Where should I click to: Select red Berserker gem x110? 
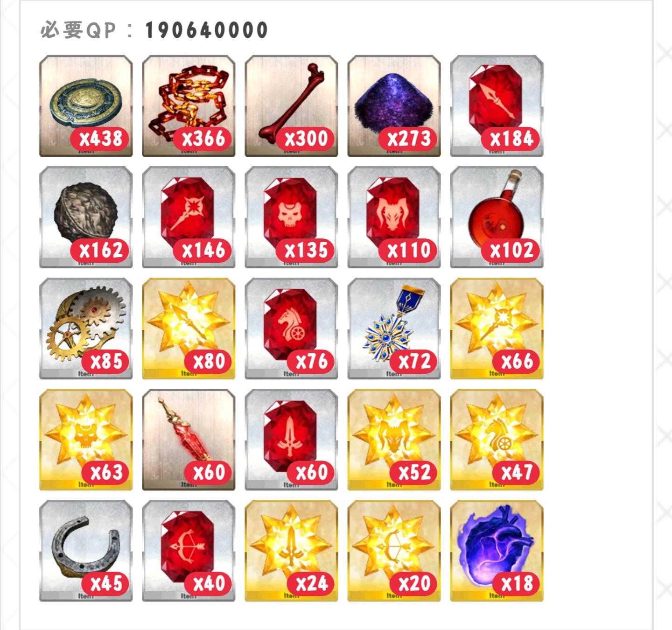click(x=394, y=217)
